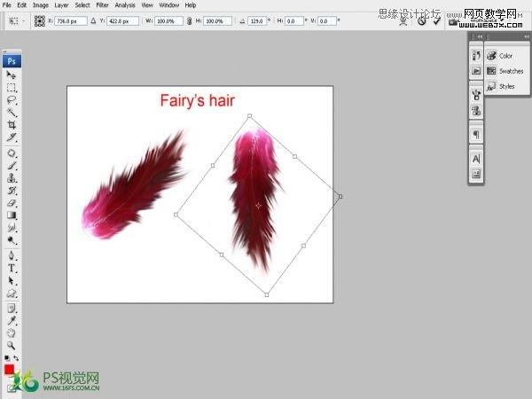
Task: Commit transform with the checkmark
Action: (436, 20)
